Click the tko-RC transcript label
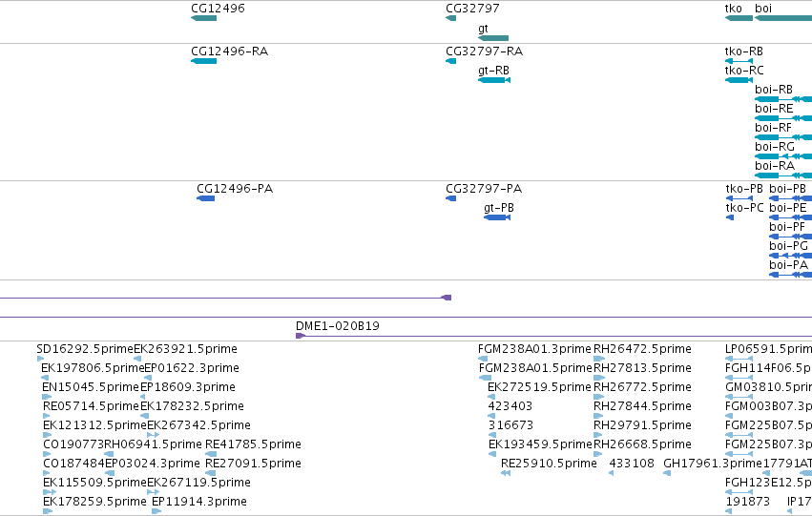The width and height of the screenshot is (812, 516). click(744, 71)
